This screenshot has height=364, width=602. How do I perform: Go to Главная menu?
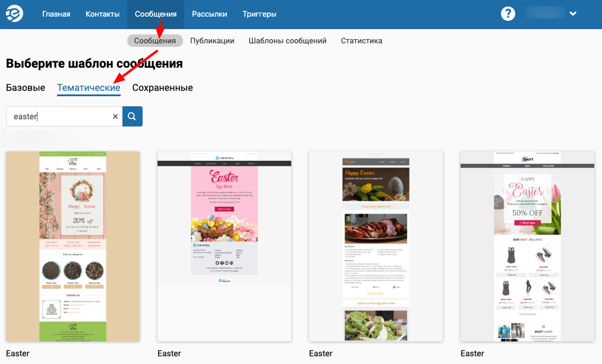pyautogui.click(x=56, y=14)
